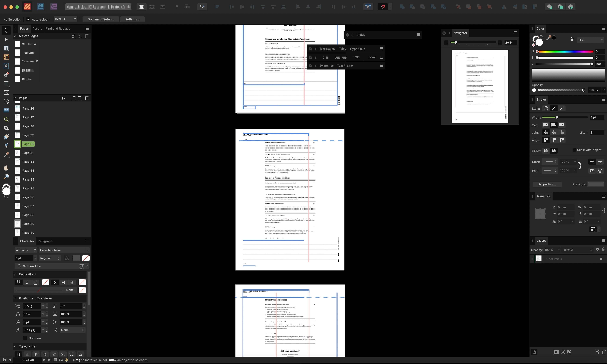Switch to the Designer persona icon
Image resolution: width=607 pixels, height=364 pixels.
[41, 7]
